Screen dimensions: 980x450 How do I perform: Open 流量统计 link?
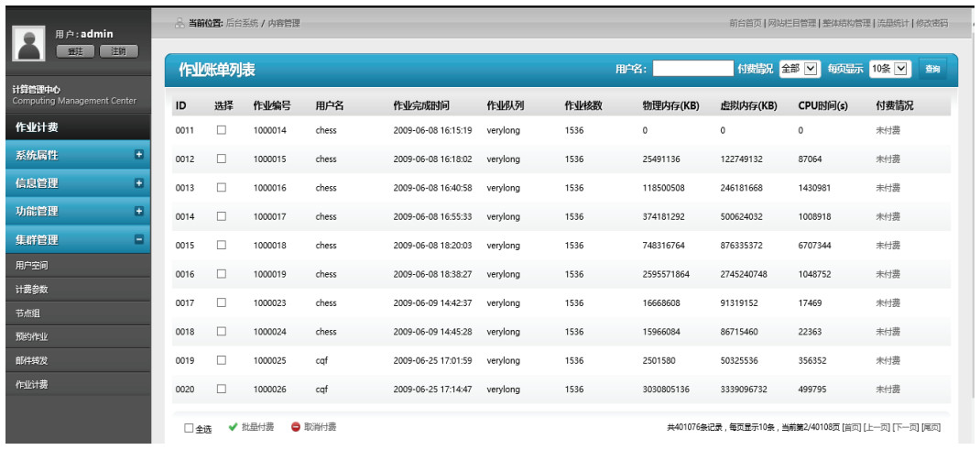[892, 23]
